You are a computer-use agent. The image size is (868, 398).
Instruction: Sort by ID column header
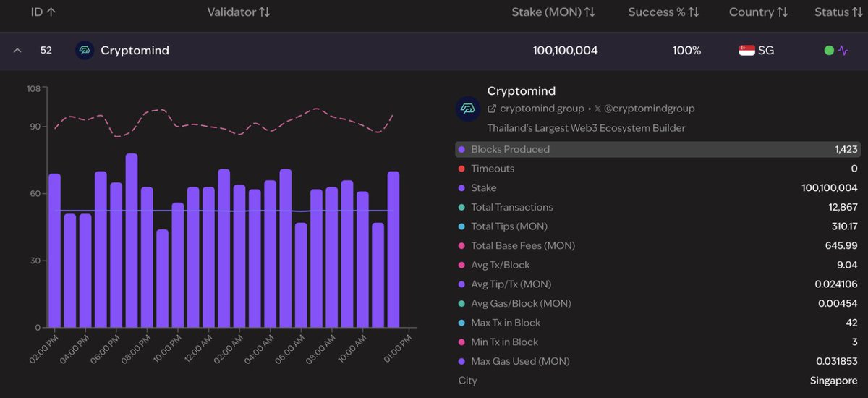tap(43, 12)
